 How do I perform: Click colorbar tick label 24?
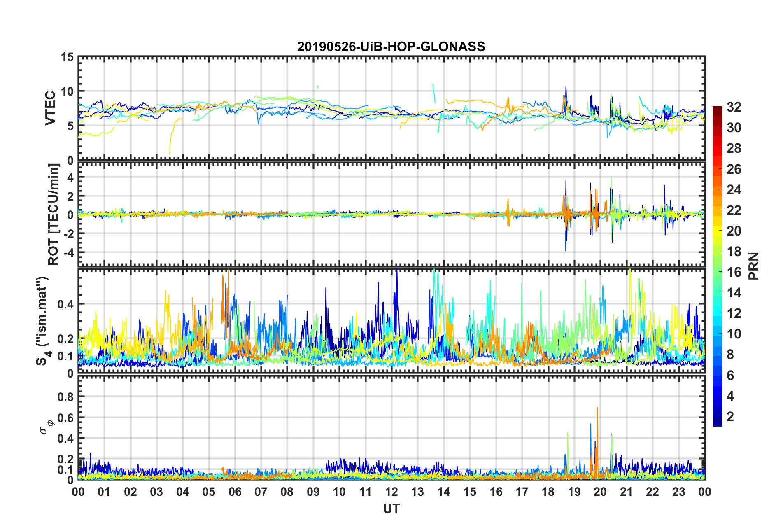click(x=734, y=190)
